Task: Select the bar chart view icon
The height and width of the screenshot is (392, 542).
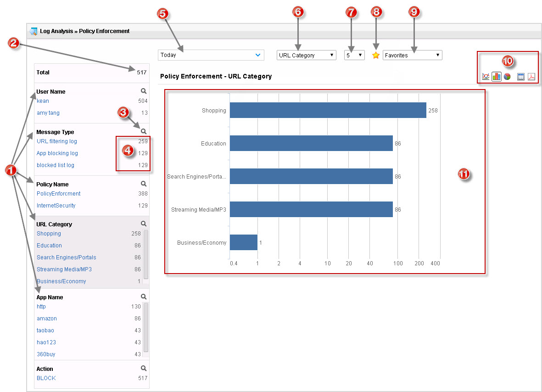Action: click(496, 77)
